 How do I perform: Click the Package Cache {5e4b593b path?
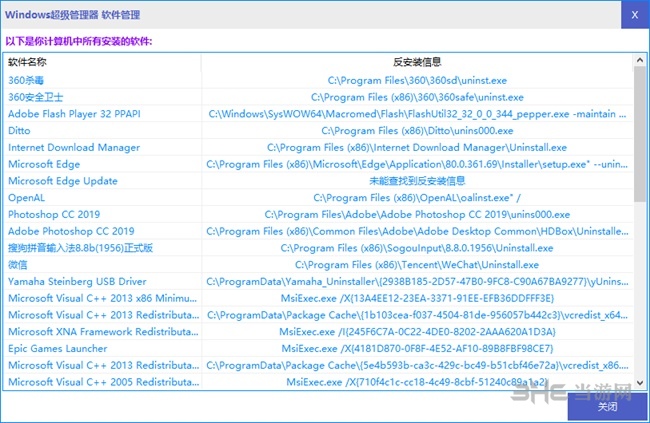[x=417, y=365]
